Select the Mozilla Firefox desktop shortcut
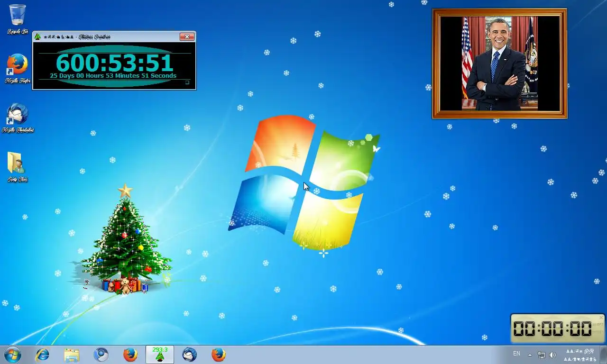 tap(18, 69)
